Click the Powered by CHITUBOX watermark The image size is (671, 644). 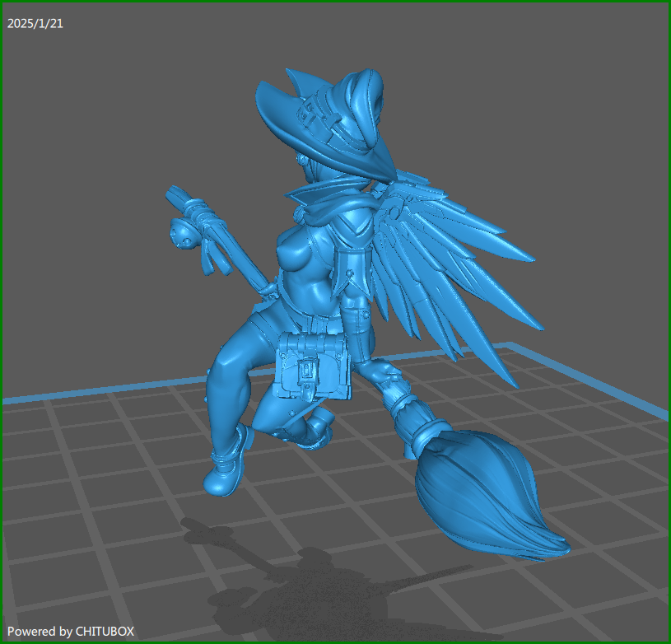coord(71,631)
